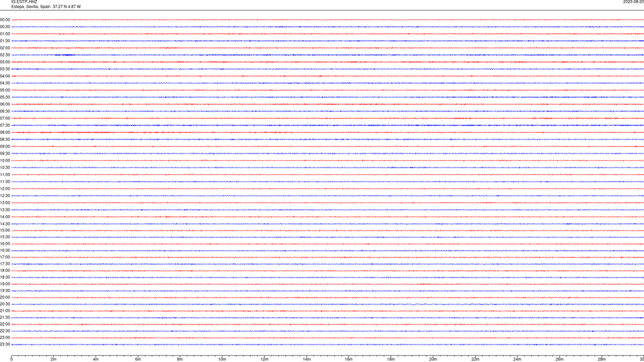Select the 13:30 time label
Image resolution: width=644 pixels, height=362 pixels.
point(5,210)
